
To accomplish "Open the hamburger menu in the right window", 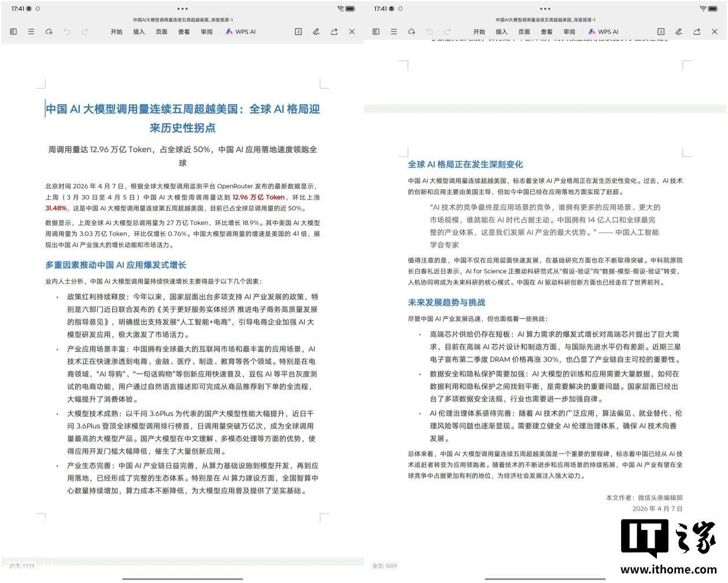I will [394, 32].
